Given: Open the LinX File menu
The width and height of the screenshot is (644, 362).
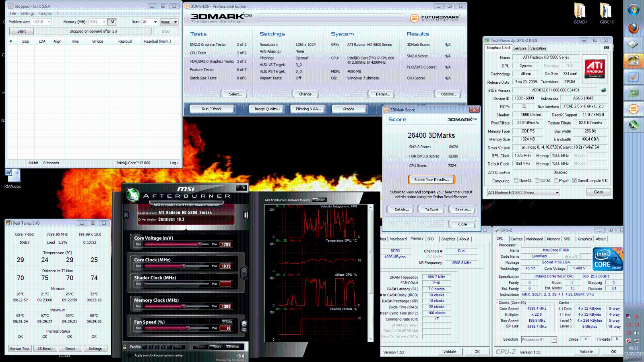Looking at the screenshot, I should click(x=13, y=13).
